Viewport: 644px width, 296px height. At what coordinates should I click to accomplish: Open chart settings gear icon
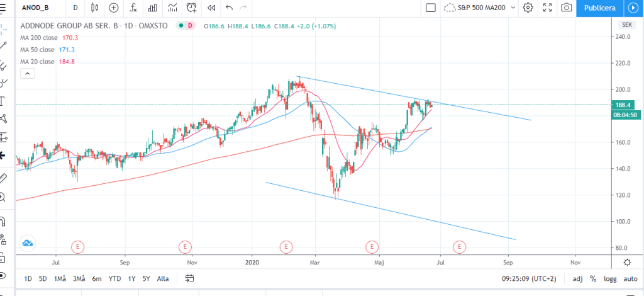click(x=528, y=8)
